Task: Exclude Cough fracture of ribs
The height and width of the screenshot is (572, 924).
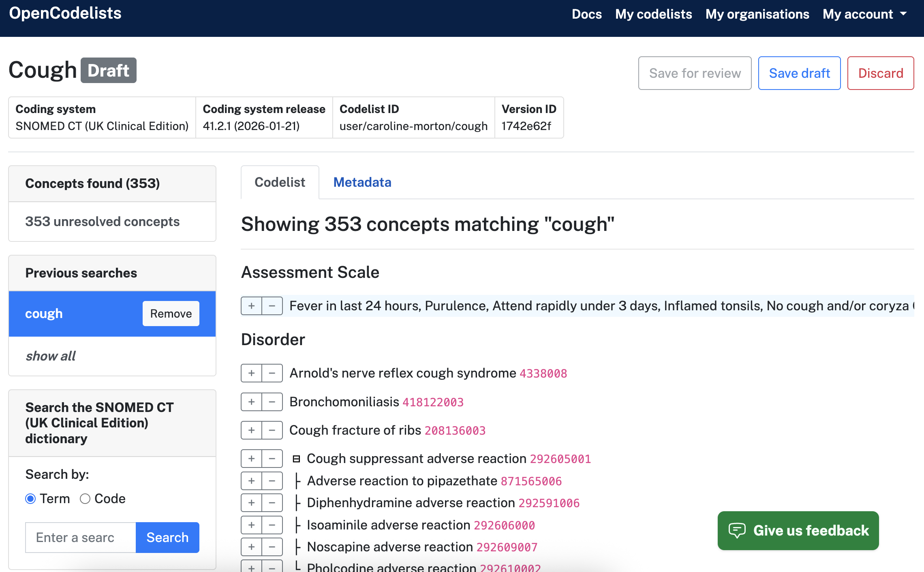Action: (272, 430)
